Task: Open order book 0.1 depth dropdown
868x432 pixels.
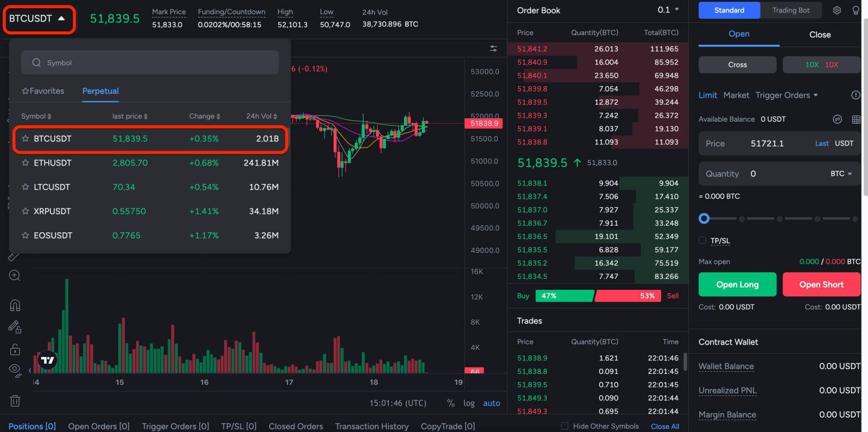Action: (668, 10)
